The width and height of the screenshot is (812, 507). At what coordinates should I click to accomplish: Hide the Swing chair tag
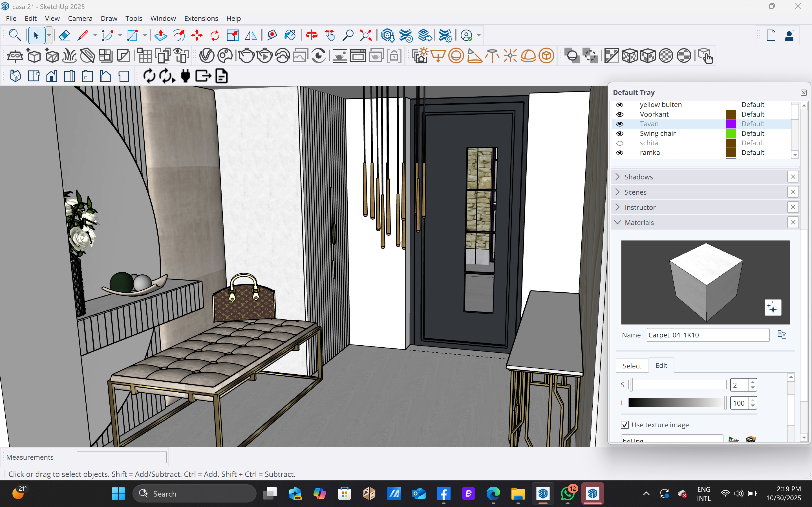pos(620,134)
